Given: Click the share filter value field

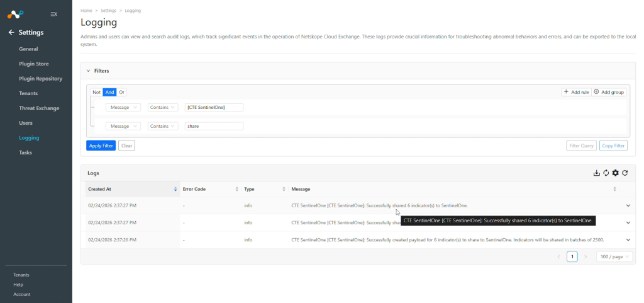Looking at the screenshot, I should [214, 126].
